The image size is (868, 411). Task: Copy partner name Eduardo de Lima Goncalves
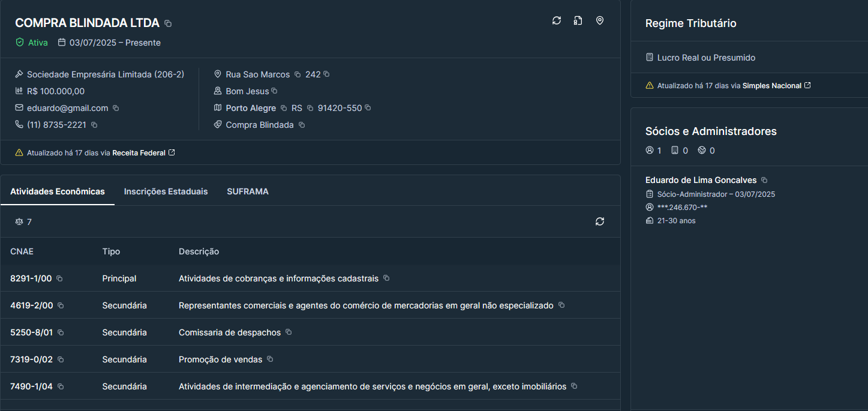coord(764,180)
